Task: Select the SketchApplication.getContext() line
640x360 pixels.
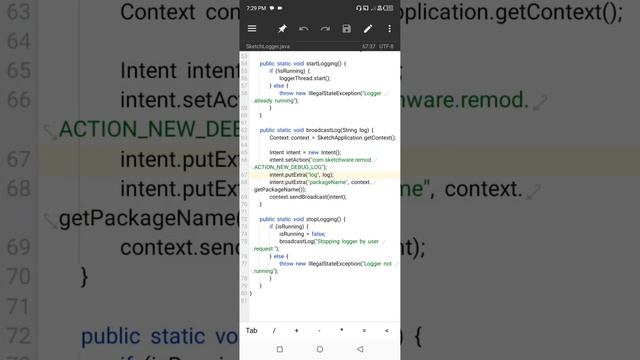Action: (x=332, y=138)
